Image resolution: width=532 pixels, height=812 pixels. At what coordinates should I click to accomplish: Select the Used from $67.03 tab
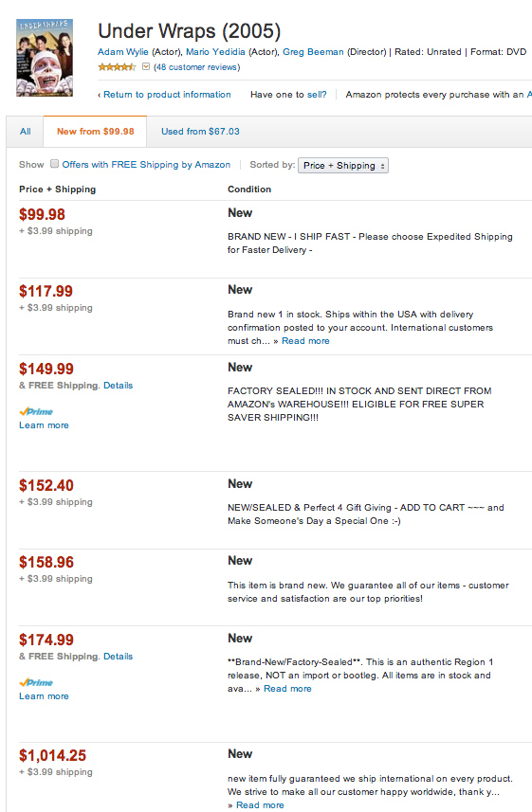pyautogui.click(x=200, y=132)
